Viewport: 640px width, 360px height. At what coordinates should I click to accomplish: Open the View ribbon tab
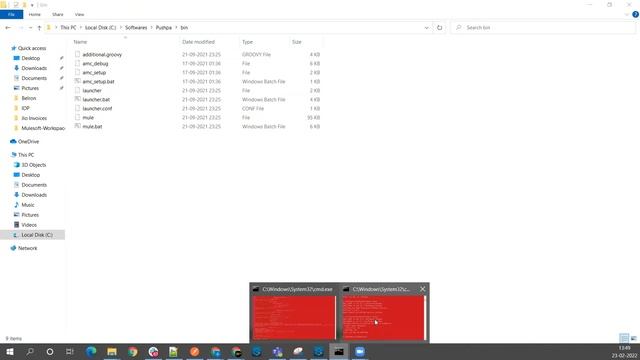pyautogui.click(x=79, y=14)
